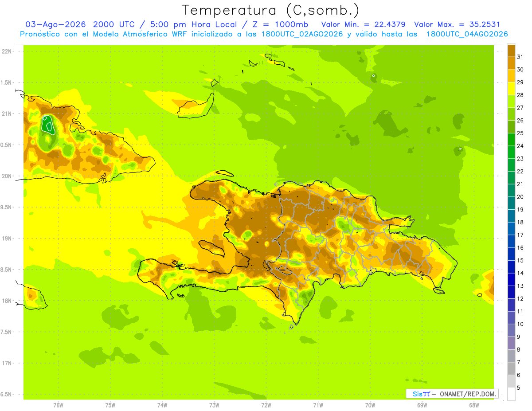The height and width of the screenshot is (411, 532).
Task: Click the '70W' longitude label
Action: [x=370, y=405]
